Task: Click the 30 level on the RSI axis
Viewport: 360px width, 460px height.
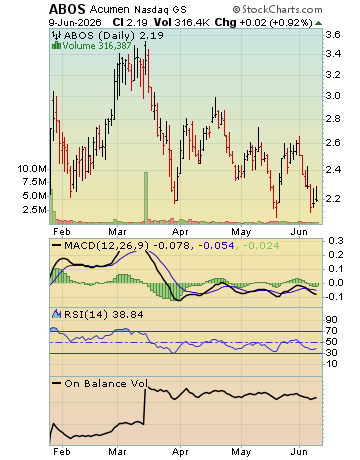Action: pyautogui.click(x=332, y=352)
